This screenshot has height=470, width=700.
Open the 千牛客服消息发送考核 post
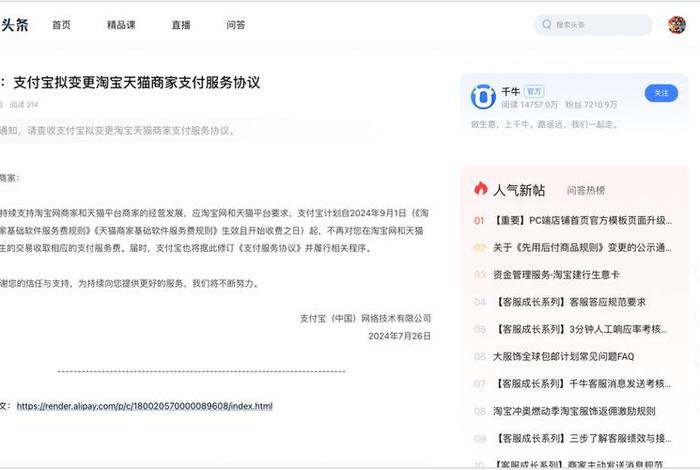point(582,384)
